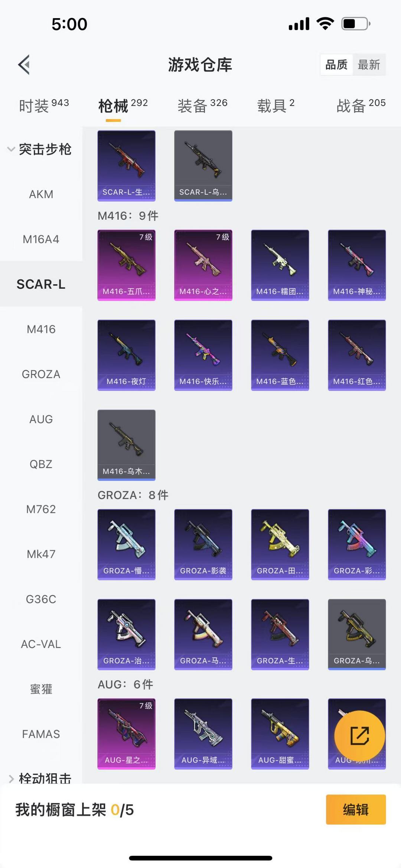Switch to the 时装 tab
Screen dimensions: 401x868
(44, 106)
